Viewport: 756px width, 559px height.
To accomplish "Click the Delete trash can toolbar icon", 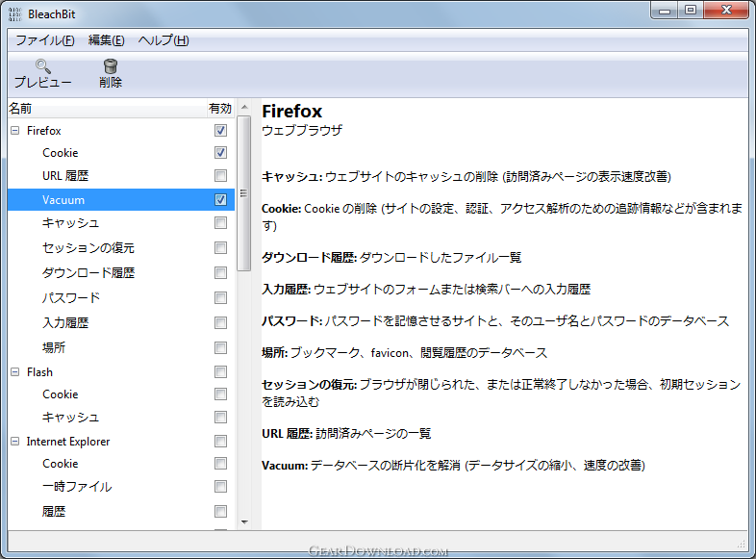I will coord(111,66).
